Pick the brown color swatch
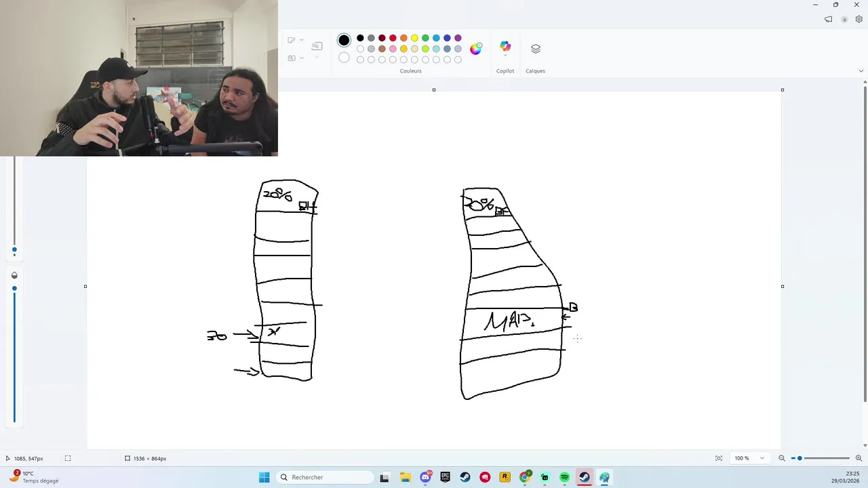Viewport: 868px width, 488px height. click(x=382, y=49)
